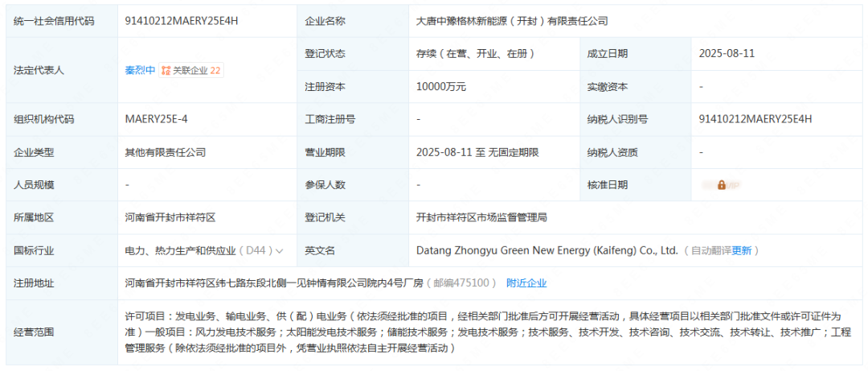The height and width of the screenshot is (371, 868).
Task: Open the 附近企业 nearby companies link
Action: coord(526,283)
